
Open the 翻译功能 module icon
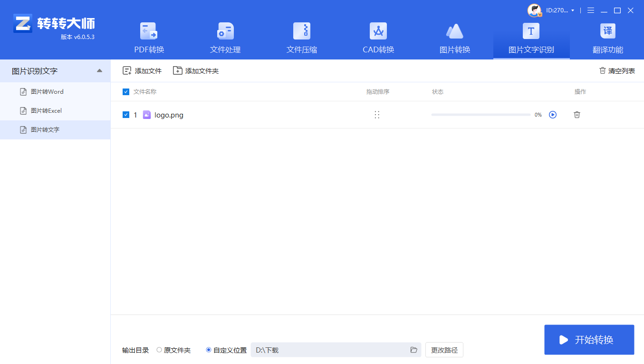608,31
